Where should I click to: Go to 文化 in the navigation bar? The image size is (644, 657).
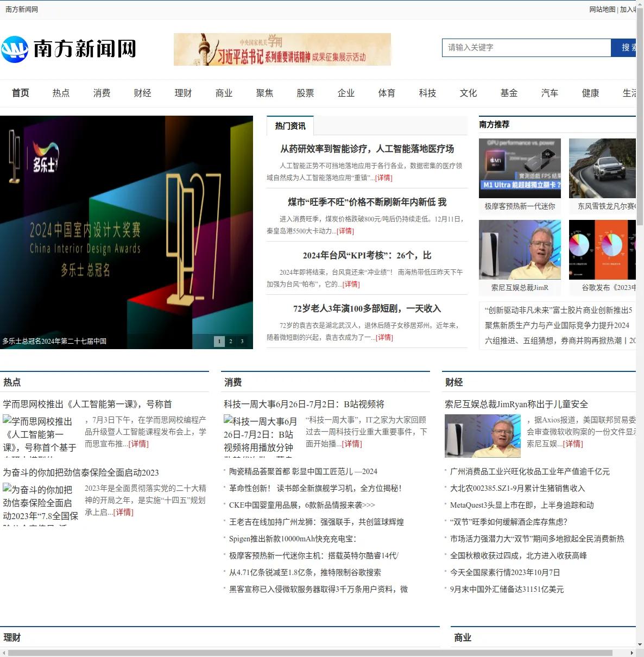click(x=469, y=93)
